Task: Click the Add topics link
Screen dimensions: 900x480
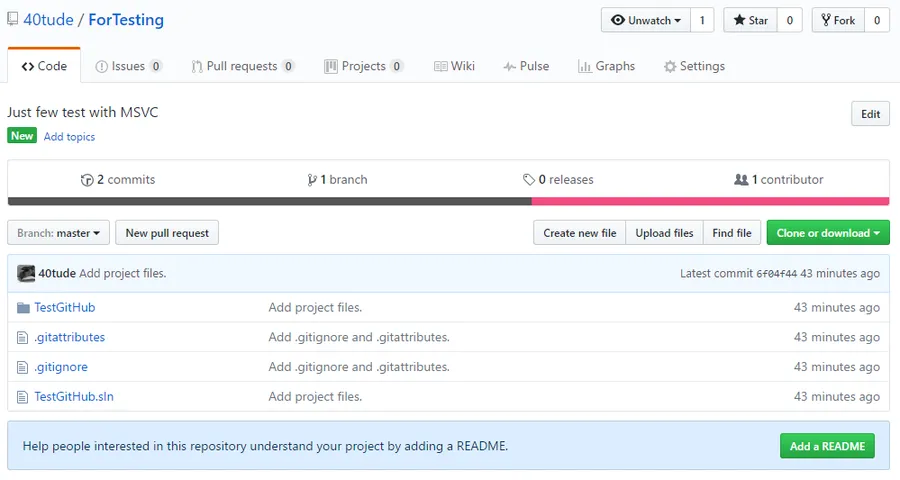Action: coord(69,137)
